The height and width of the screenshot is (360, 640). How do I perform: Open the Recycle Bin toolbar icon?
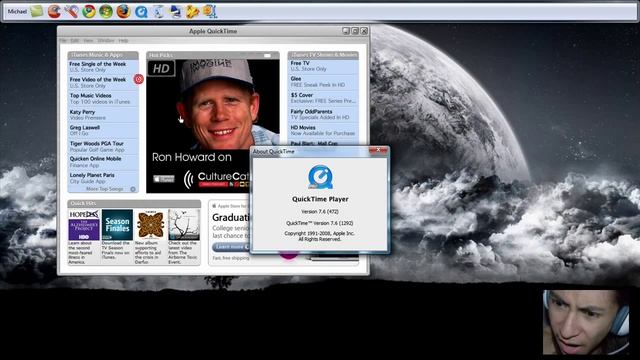(159, 11)
